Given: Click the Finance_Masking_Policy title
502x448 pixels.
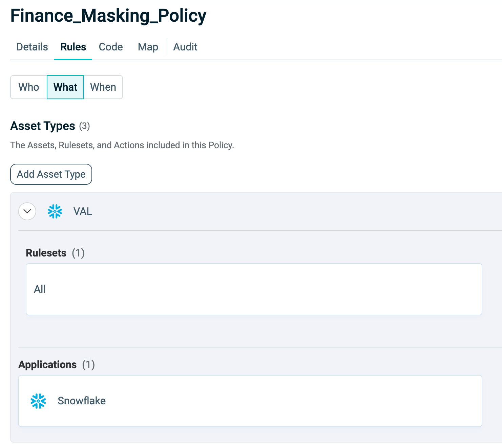Looking at the screenshot, I should 108,16.
